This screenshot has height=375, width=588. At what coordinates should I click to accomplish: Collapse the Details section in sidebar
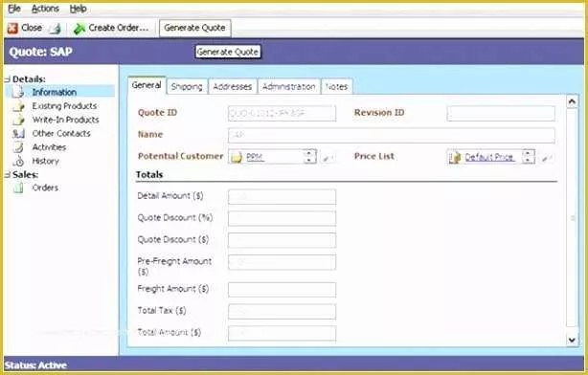[x=8, y=79]
